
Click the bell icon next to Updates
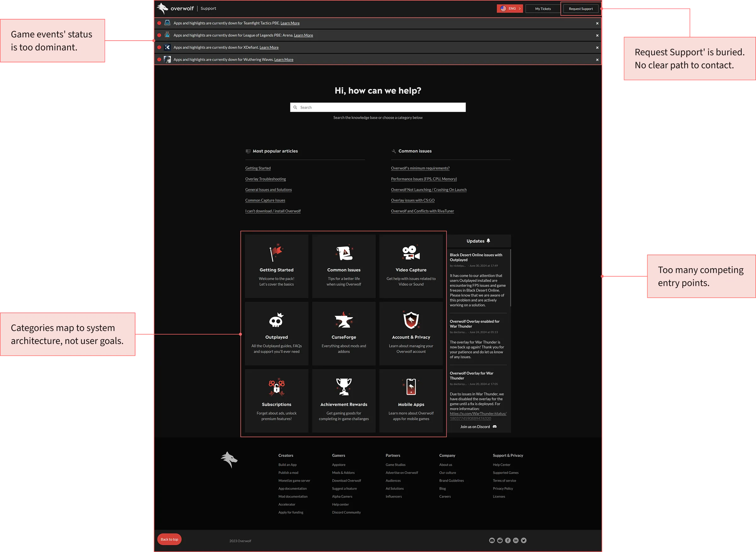pyautogui.click(x=489, y=241)
